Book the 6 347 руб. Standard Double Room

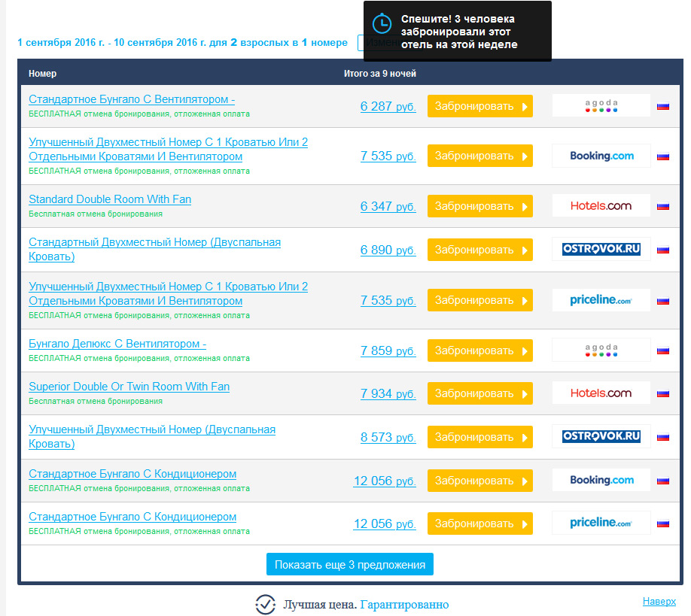pos(480,206)
